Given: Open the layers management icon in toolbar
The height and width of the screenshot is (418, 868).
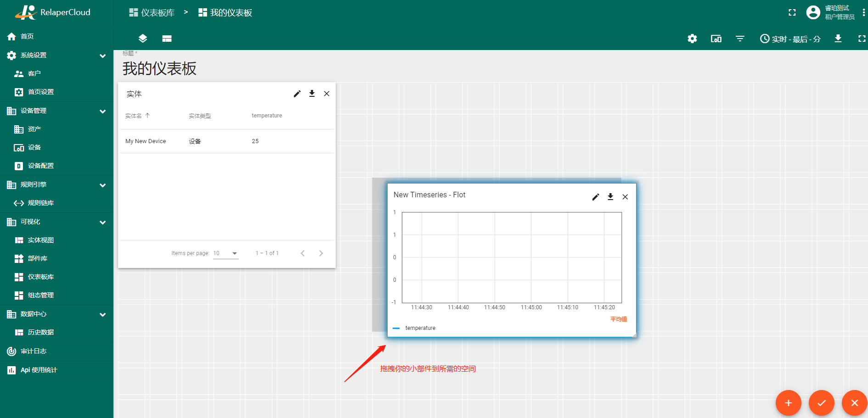Looking at the screenshot, I should pos(143,39).
